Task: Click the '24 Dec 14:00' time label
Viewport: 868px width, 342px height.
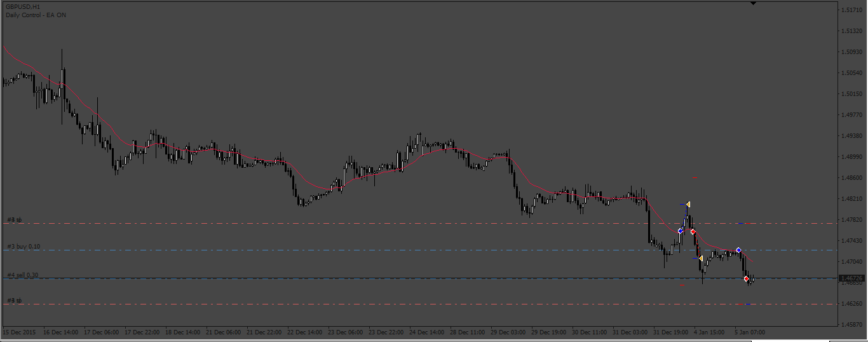Action: pyautogui.click(x=427, y=332)
